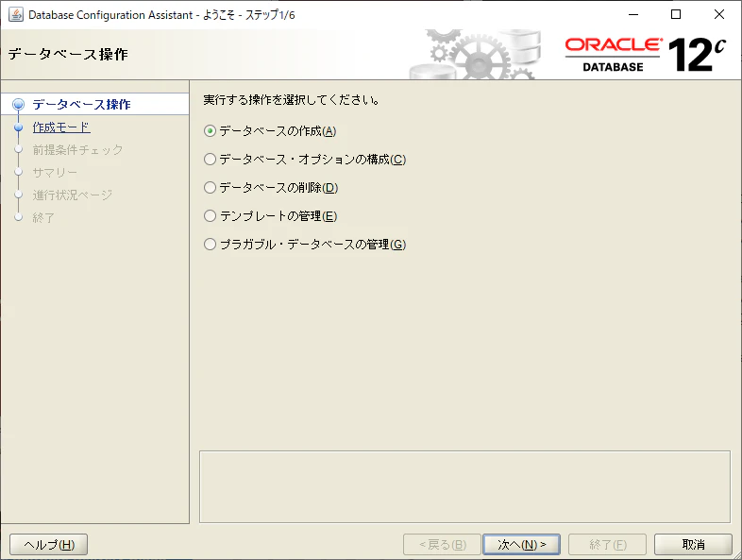Click the 取消 cancel button

click(693, 544)
